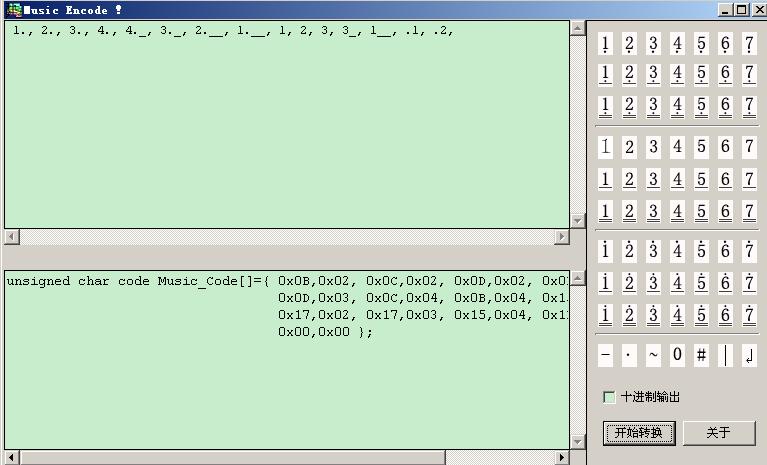Insert low-octave note 5 with no underline

pos(701,44)
